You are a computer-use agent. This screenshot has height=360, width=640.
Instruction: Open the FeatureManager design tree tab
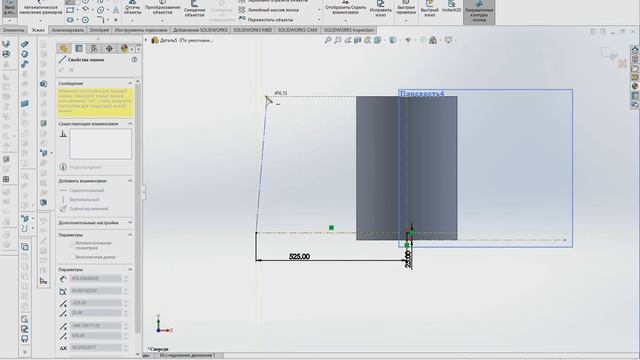click(63, 49)
